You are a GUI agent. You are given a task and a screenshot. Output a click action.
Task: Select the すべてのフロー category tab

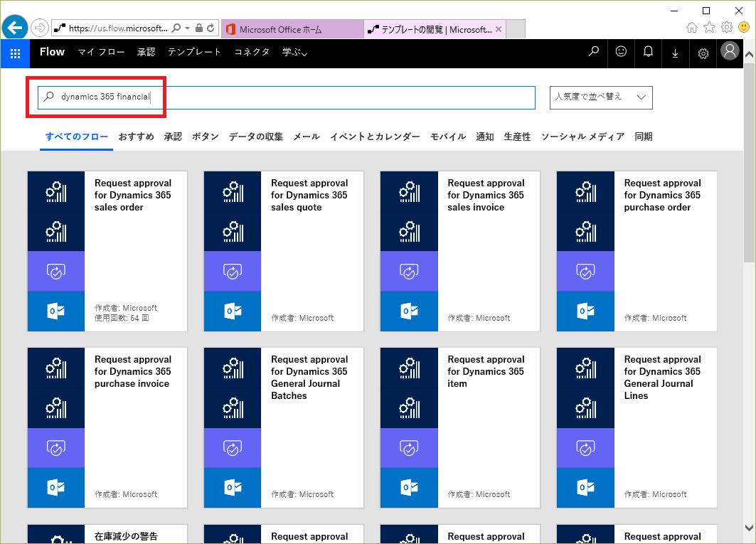tap(77, 137)
